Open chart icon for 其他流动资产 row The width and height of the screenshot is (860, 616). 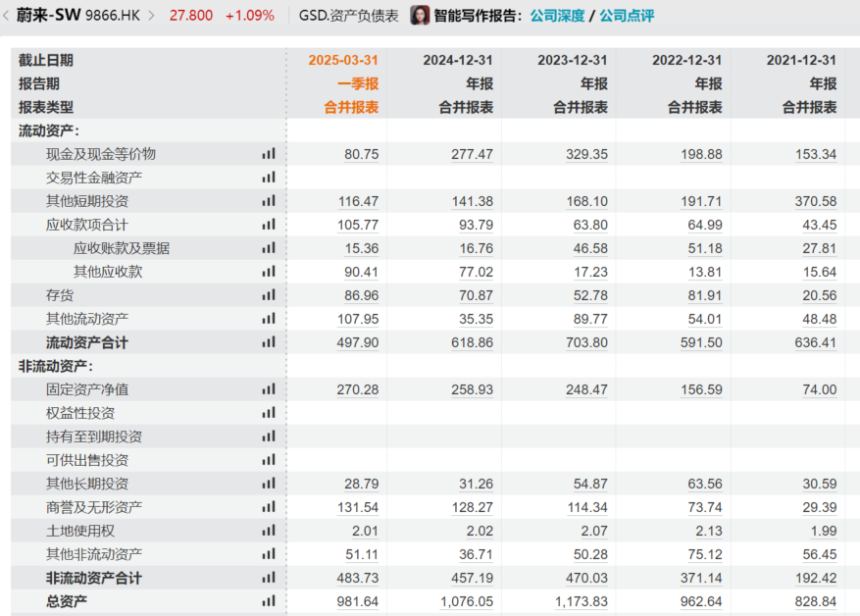[x=269, y=319]
